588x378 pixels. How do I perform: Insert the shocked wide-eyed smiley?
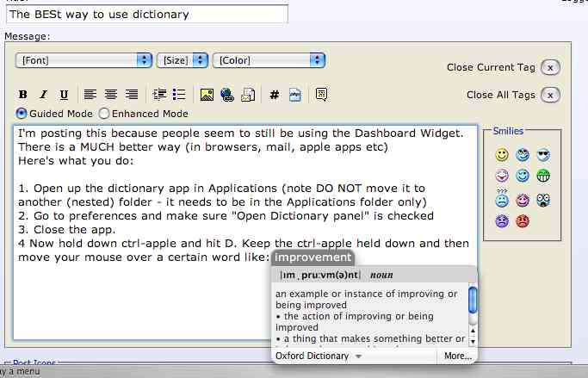coord(543,201)
